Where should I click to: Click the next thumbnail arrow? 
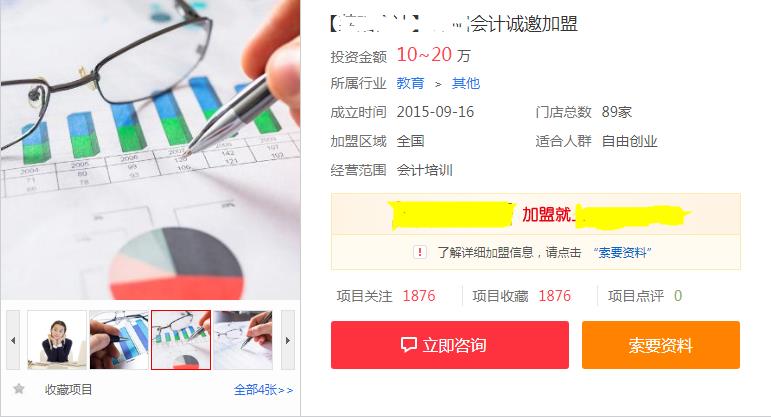288,340
